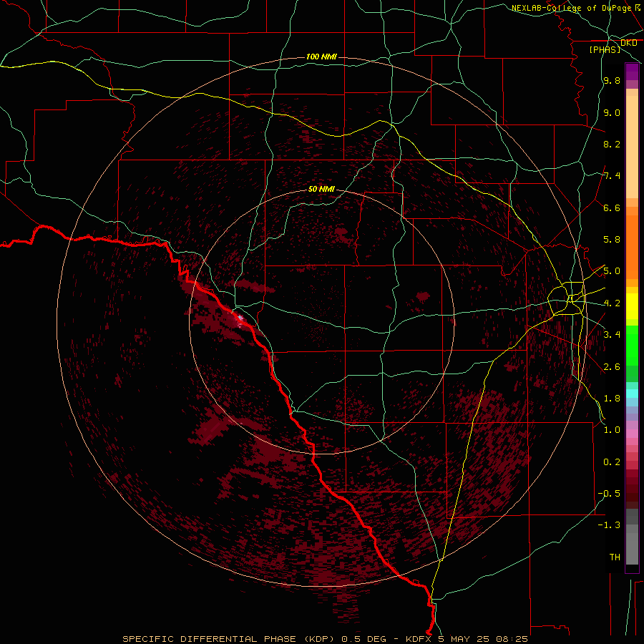The width and height of the screenshot is (644, 644).
Task: Pick the cyan band of the color scale
Action: 632,394
